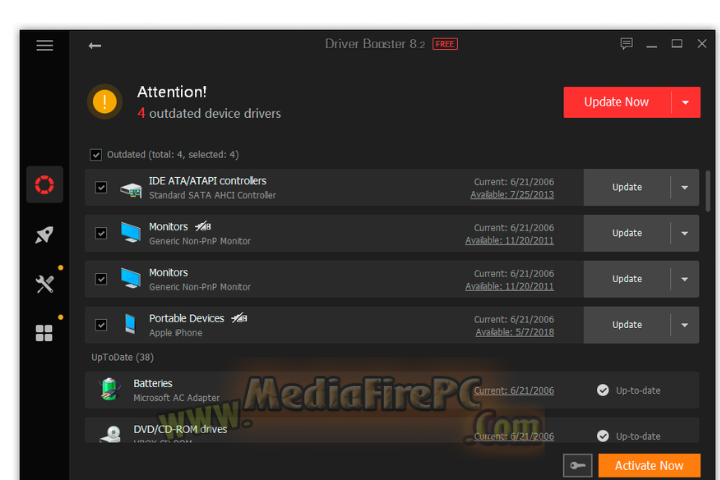This screenshot has height=480, width=720.
Task: Uncheck the IDE ATA/ATAPI controllers checkbox
Action: click(x=101, y=187)
